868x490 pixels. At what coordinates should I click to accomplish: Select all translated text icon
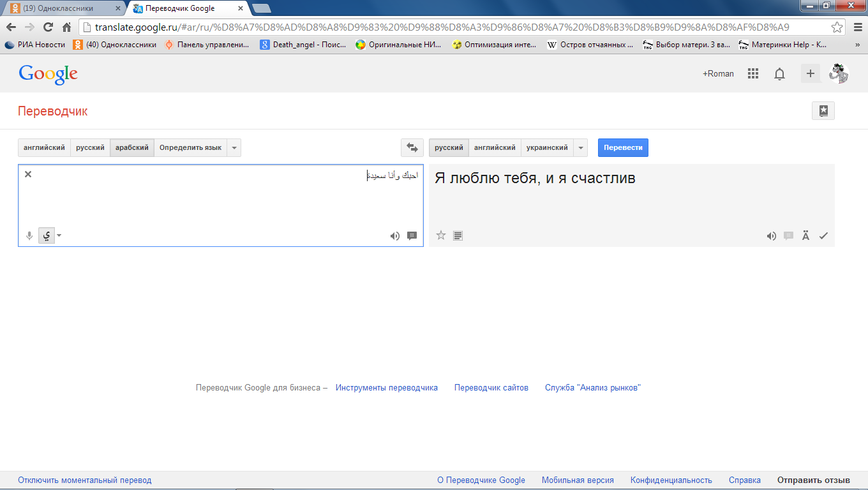tap(458, 236)
